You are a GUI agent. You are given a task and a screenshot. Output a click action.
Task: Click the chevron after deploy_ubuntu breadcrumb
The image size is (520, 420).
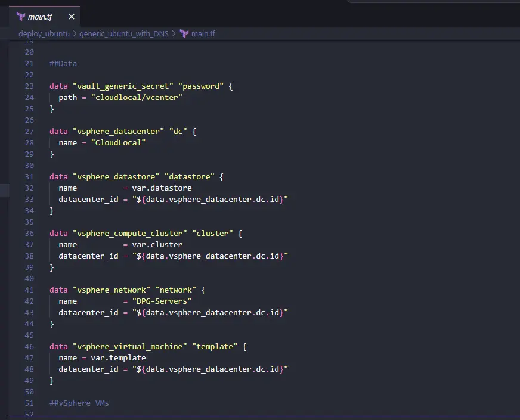75,33
